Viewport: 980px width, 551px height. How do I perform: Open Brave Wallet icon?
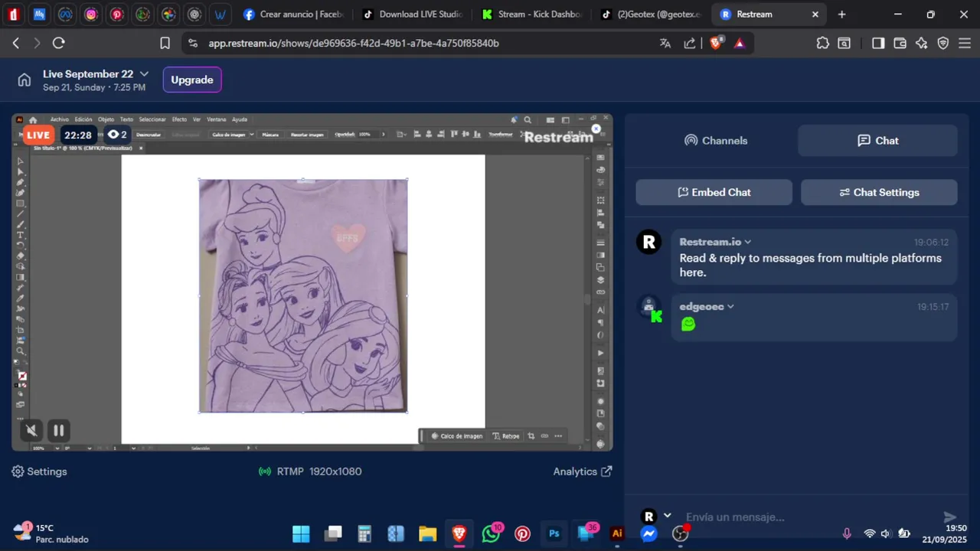[x=900, y=43]
